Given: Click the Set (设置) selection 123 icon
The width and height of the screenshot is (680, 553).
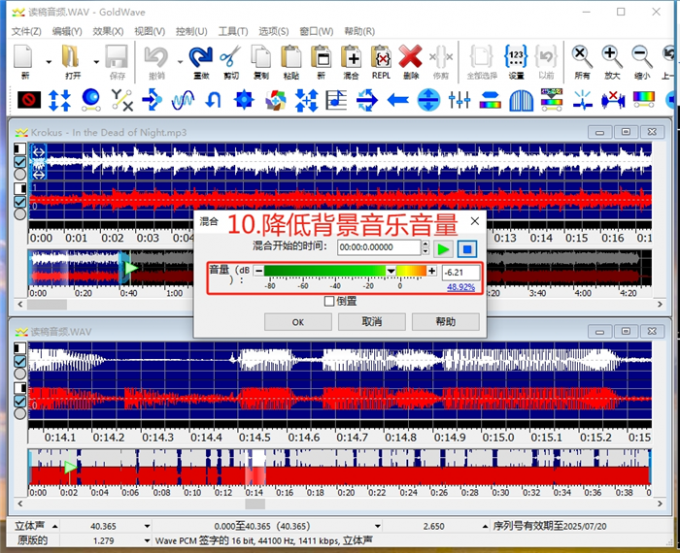Looking at the screenshot, I should coord(516,57).
